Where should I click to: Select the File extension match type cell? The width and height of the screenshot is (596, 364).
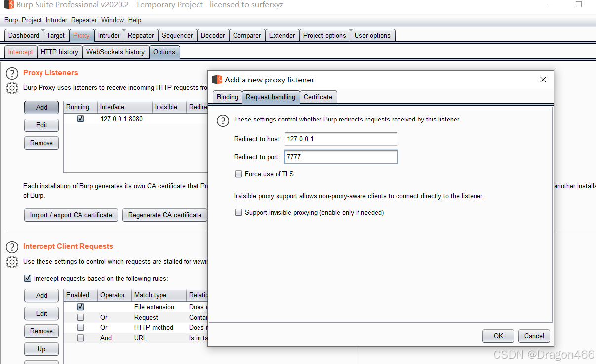pos(159,307)
